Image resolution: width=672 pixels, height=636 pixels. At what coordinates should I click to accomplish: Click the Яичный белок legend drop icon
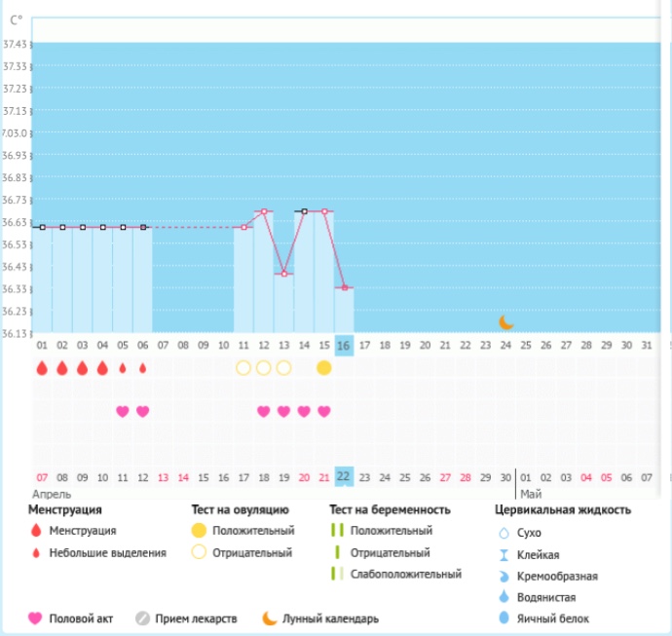[x=504, y=618]
